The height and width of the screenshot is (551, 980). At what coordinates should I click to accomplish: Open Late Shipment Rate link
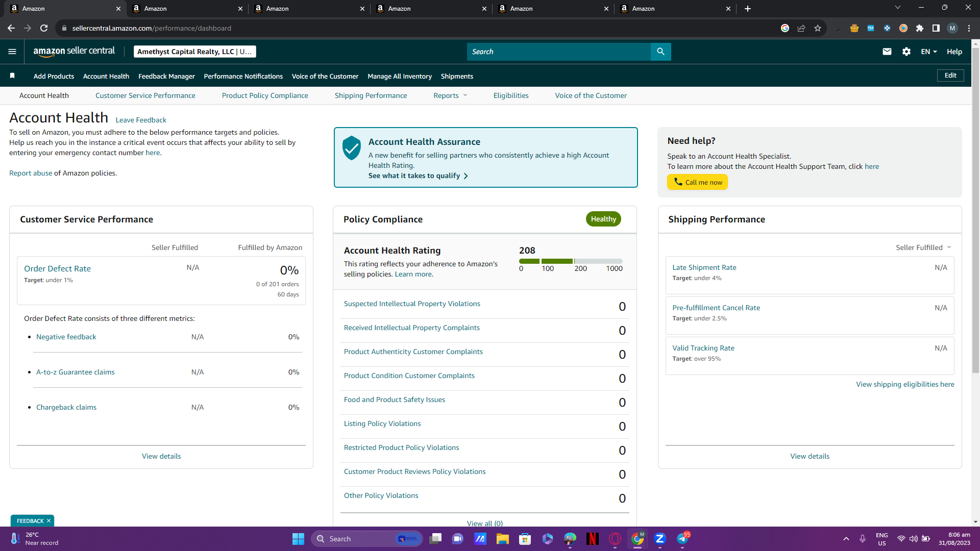click(704, 267)
